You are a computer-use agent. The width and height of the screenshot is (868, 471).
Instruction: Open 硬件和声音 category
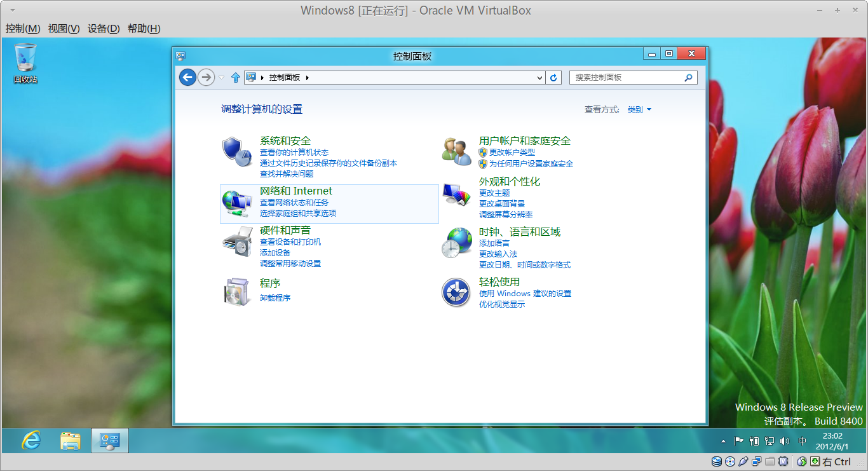(x=285, y=230)
